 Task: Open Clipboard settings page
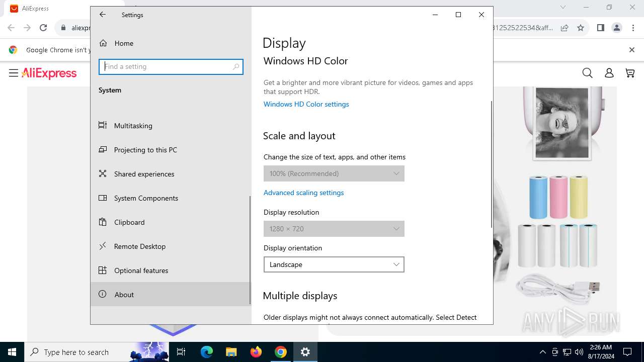point(170,222)
